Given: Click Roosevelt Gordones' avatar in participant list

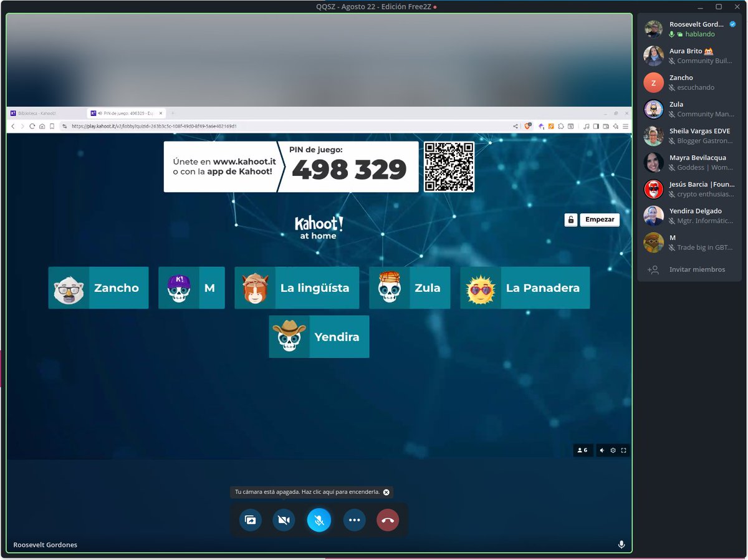Looking at the screenshot, I should pyautogui.click(x=653, y=29).
